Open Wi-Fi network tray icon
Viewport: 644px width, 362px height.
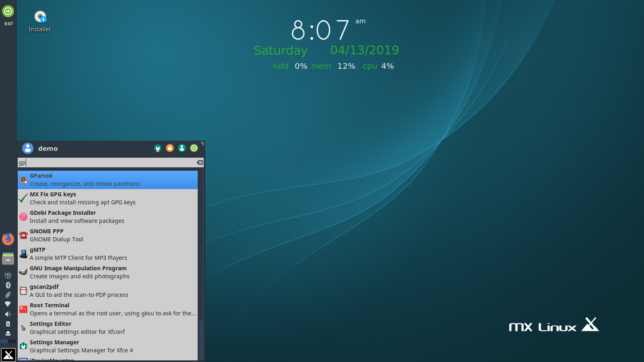pyautogui.click(x=8, y=304)
